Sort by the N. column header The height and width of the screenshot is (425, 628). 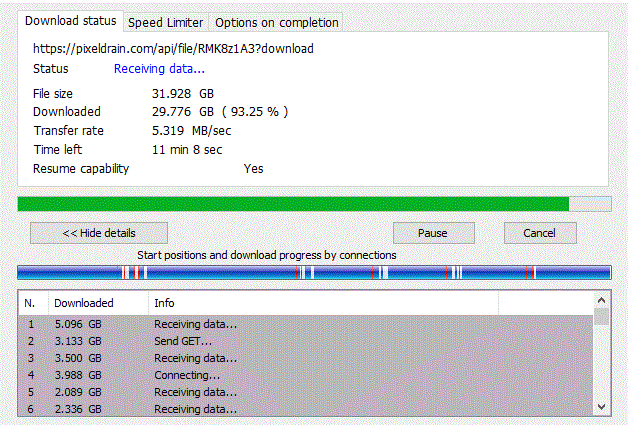[x=30, y=303]
